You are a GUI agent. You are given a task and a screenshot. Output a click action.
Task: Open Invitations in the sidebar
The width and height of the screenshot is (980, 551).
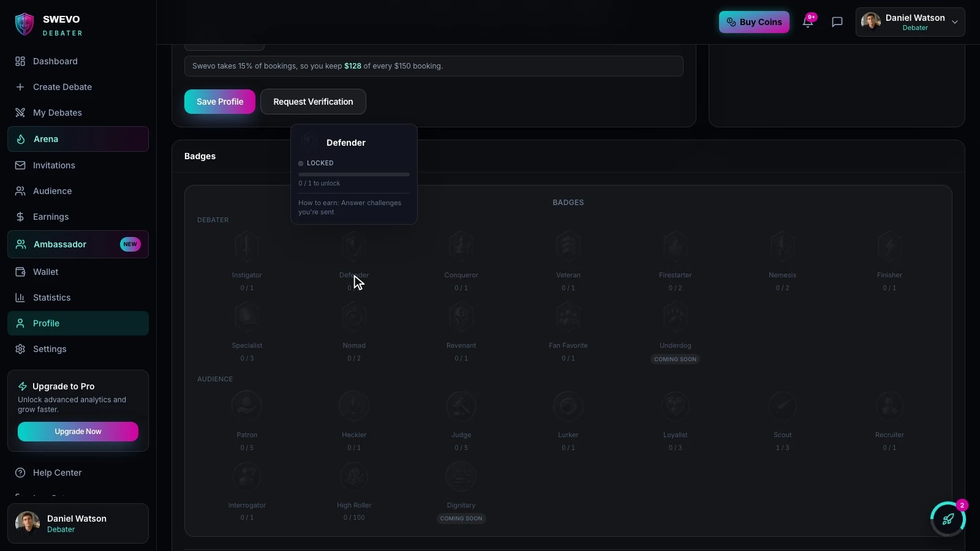[x=78, y=165]
